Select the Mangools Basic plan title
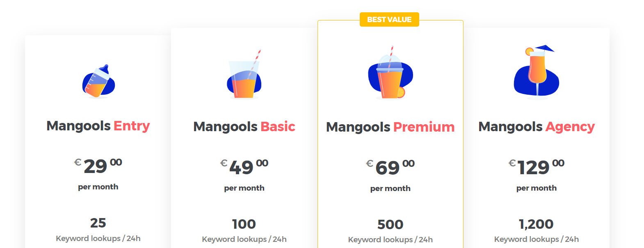This screenshot has height=248, width=644. 244,126
